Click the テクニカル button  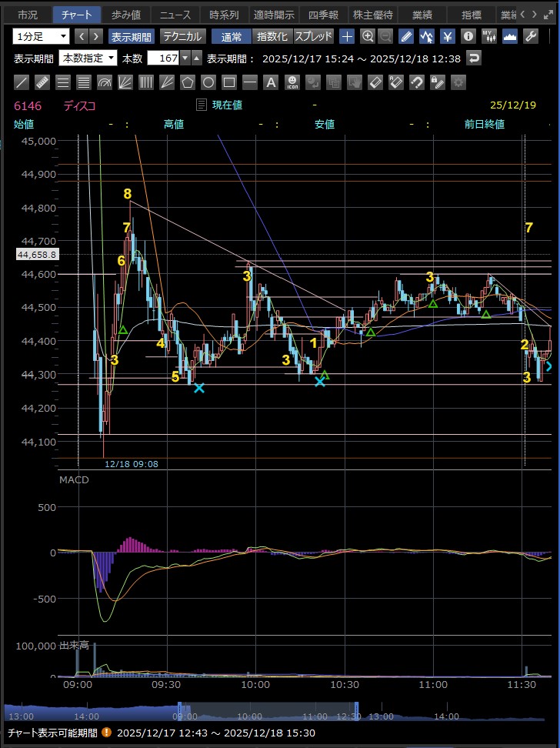tap(182, 36)
